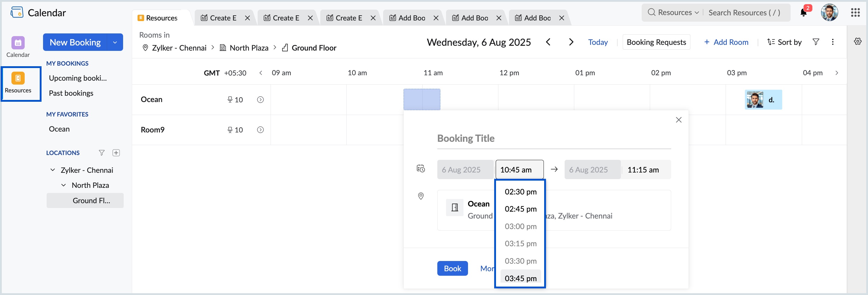The image size is (868, 295).
Task: Click start date 6 Aug 2025 field
Action: [465, 169]
